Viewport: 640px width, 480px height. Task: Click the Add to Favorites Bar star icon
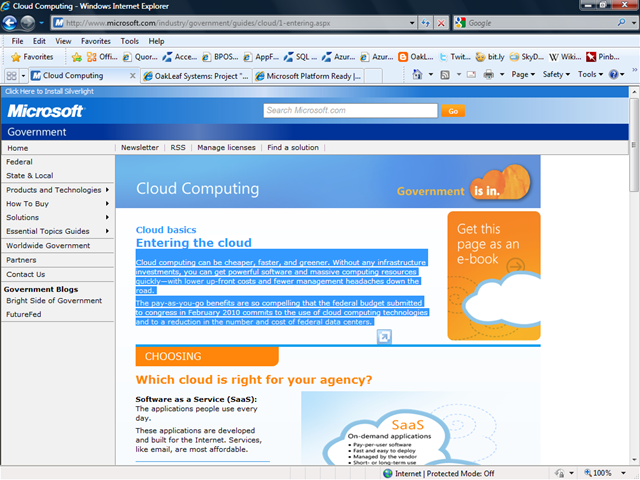[x=76, y=57]
